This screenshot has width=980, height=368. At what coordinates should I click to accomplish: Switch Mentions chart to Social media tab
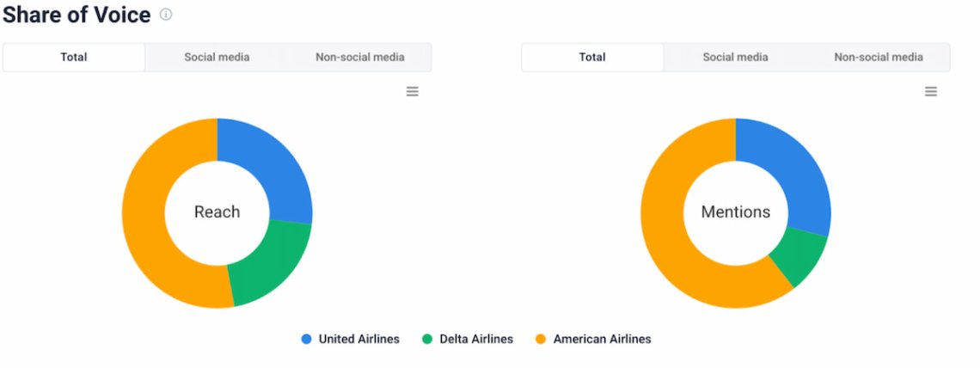pos(735,58)
